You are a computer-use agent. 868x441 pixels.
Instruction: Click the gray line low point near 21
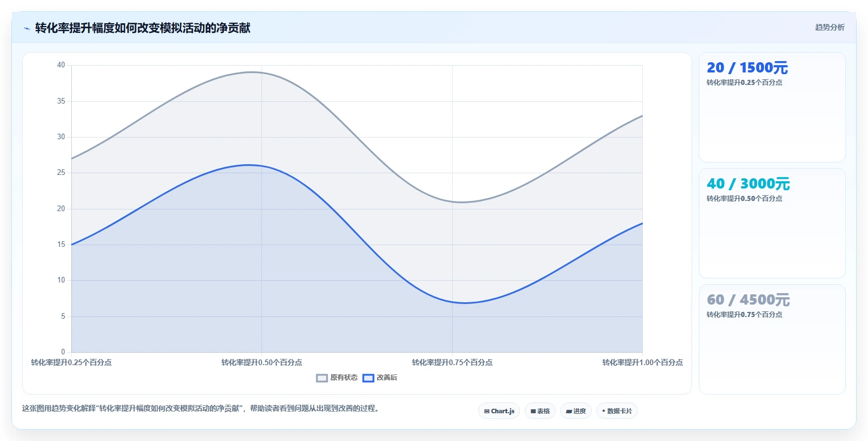tap(463, 202)
